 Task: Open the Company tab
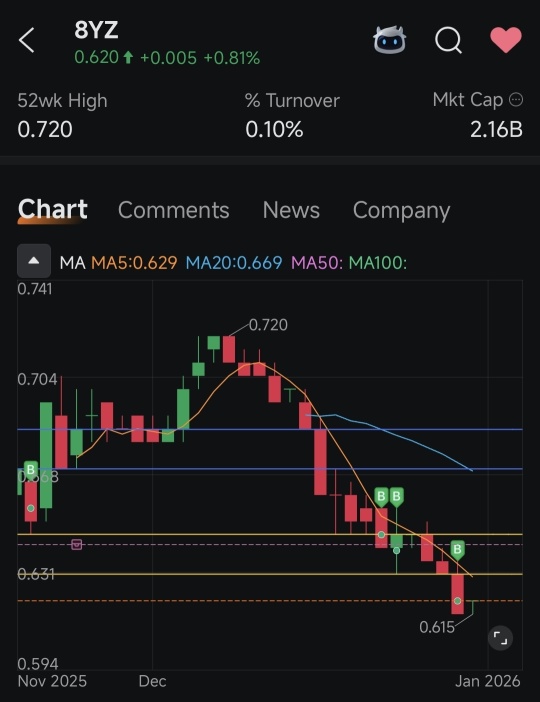[401, 210]
